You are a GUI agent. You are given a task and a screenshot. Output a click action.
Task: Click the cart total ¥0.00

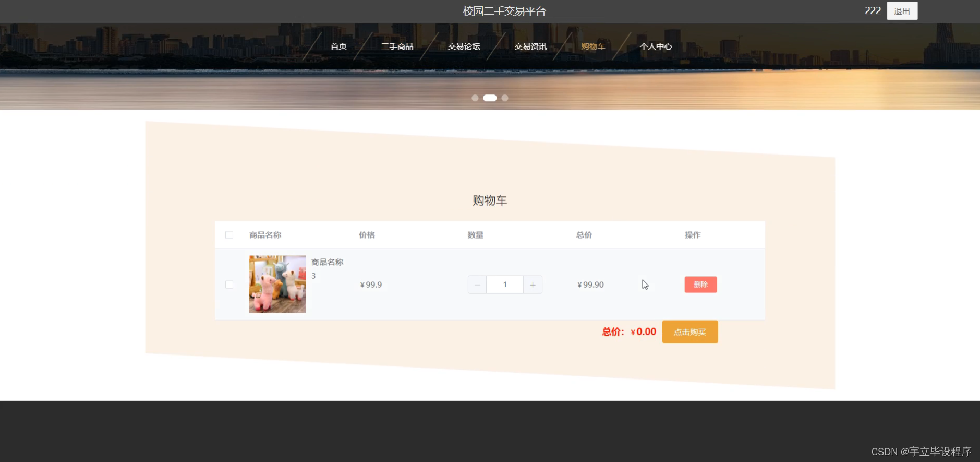(643, 332)
